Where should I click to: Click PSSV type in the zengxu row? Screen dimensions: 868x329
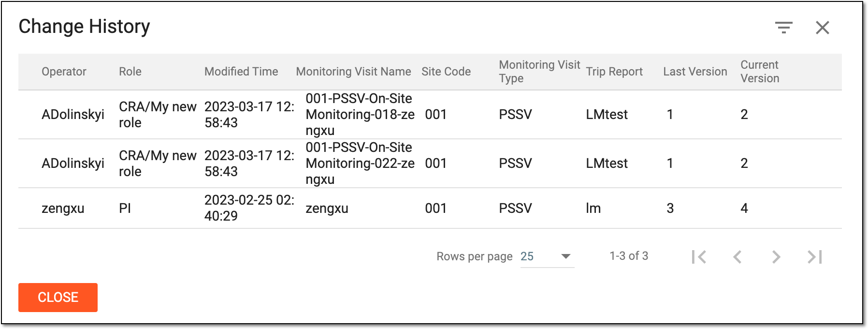coord(515,209)
